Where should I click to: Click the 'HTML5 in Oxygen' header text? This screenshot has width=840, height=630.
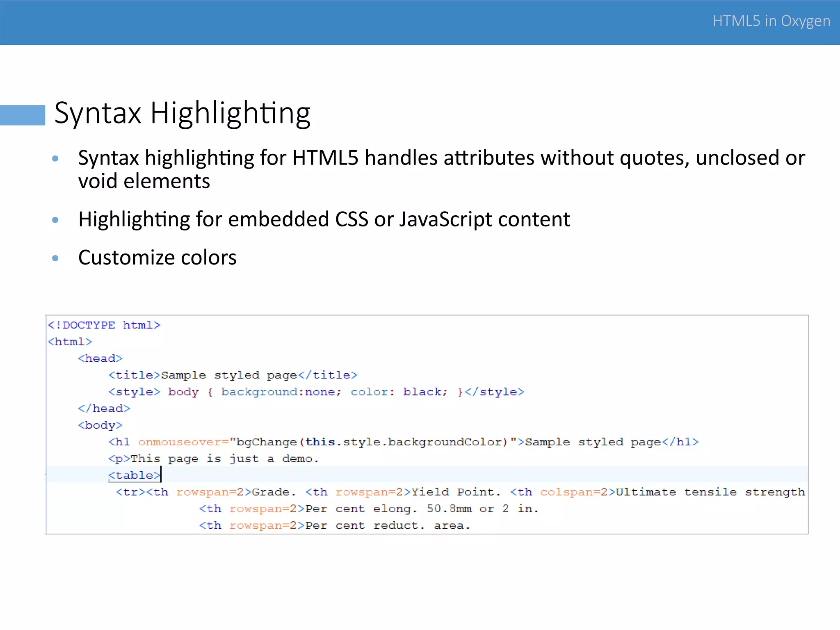[x=771, y=21]
